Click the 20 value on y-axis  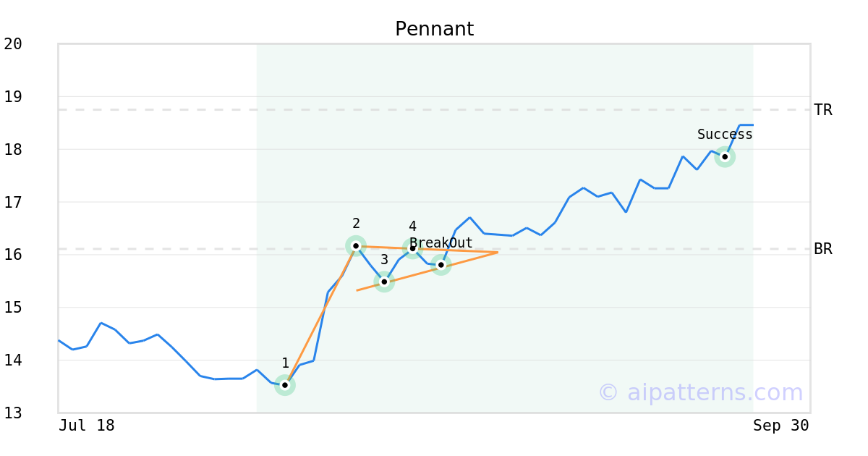coord(13,44)
